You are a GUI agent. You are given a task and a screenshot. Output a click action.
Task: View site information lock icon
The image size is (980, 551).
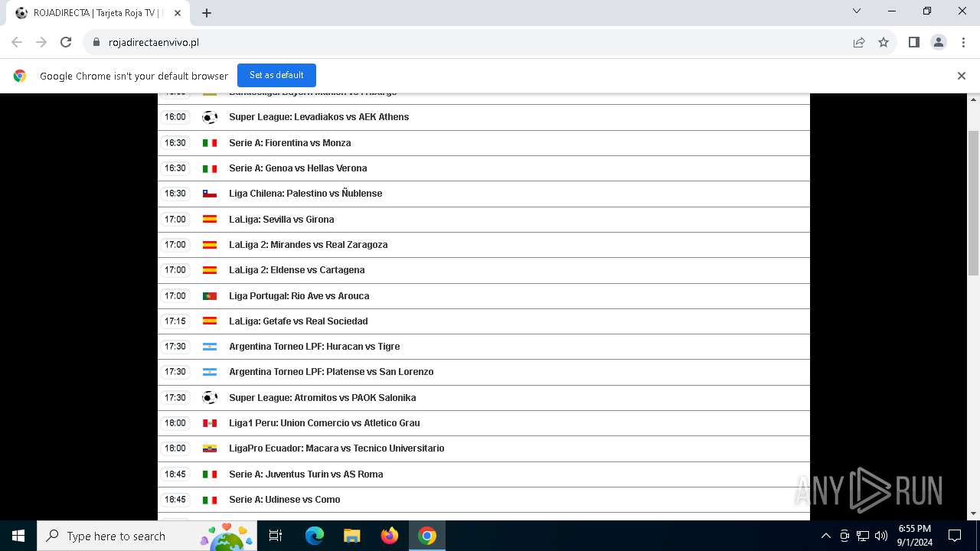(x=96, y=42)
